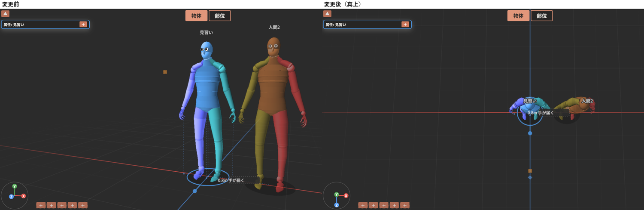Click the green Y axis on the 変更前 gizmo
644x210 pixels.
tap(15, 186)
